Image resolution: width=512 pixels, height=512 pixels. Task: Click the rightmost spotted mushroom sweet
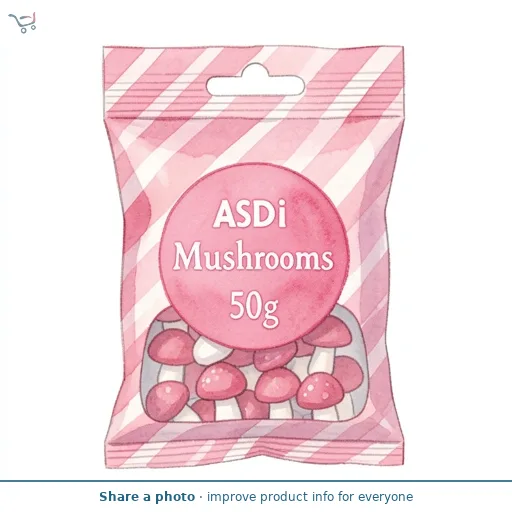[x=320, y=391]
